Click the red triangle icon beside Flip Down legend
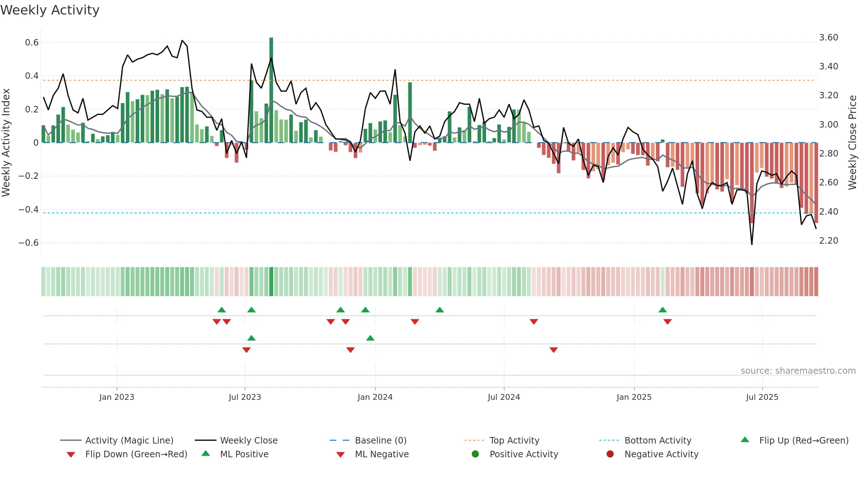Screen dimensions: 868x488 coord(71,455)
